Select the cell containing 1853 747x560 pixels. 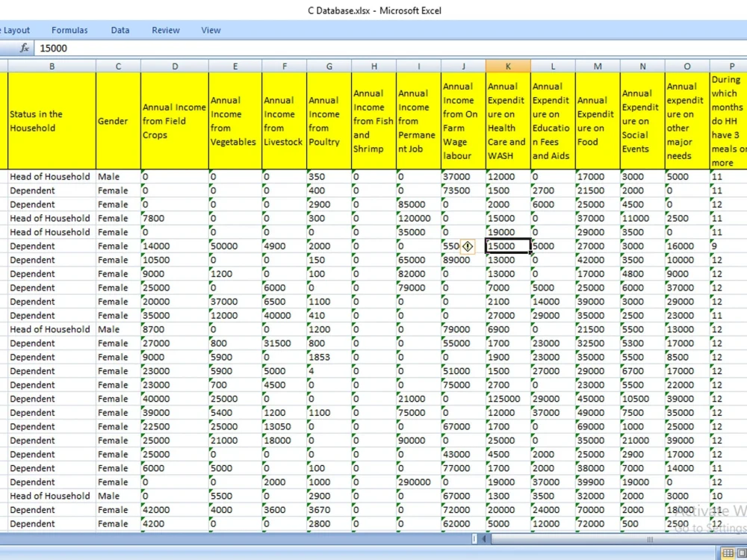(x=329, y=357)
